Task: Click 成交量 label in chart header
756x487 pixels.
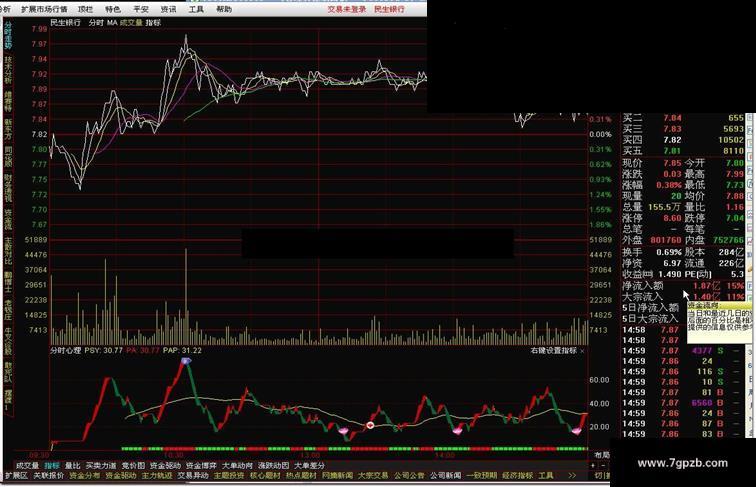Action: click(x=131, y=23)
